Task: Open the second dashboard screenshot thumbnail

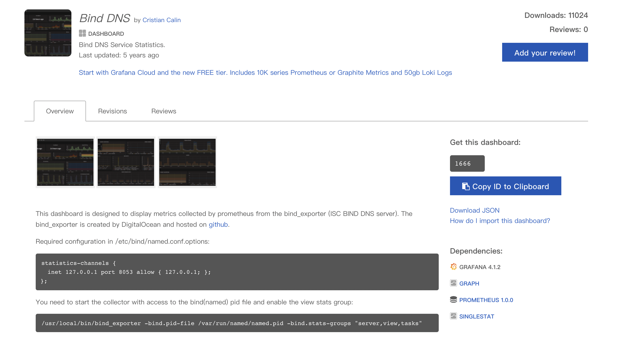Action: (x=126, y=162)
